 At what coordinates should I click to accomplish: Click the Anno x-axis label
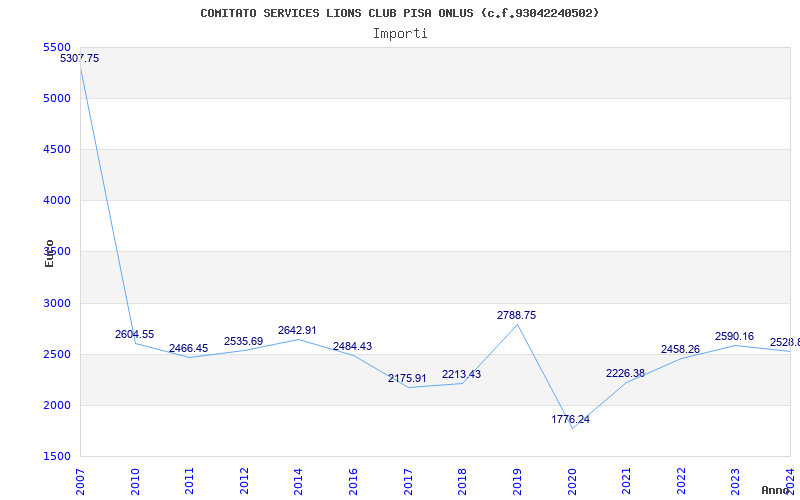(x=775, y=490)
